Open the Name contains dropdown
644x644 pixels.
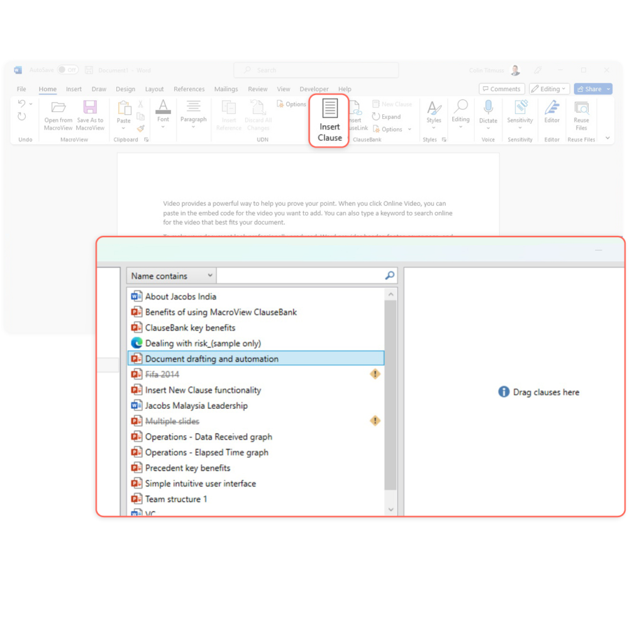(171, 275)
